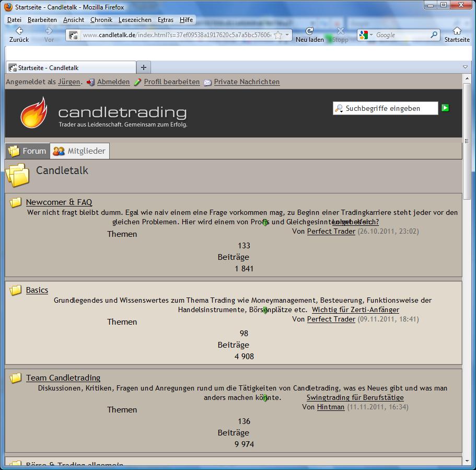This screenshot has height=470, width=476.
Task: Click the 1 841 Beiträge count
Action: coord(244,269)
